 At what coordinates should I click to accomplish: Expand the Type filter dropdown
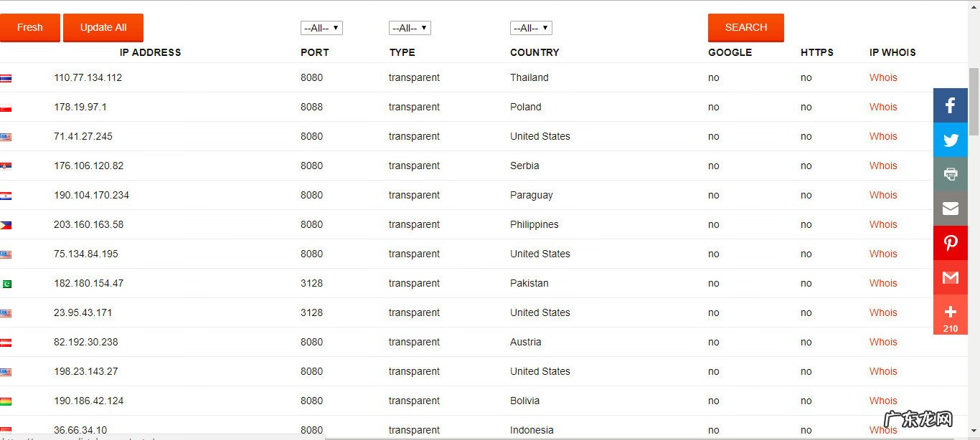[410, 28]
